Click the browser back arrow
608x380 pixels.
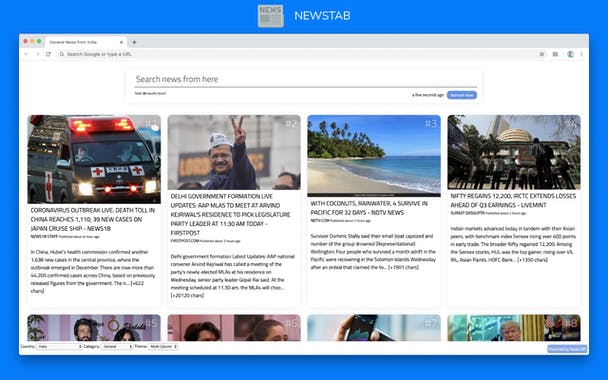point(26,54)
